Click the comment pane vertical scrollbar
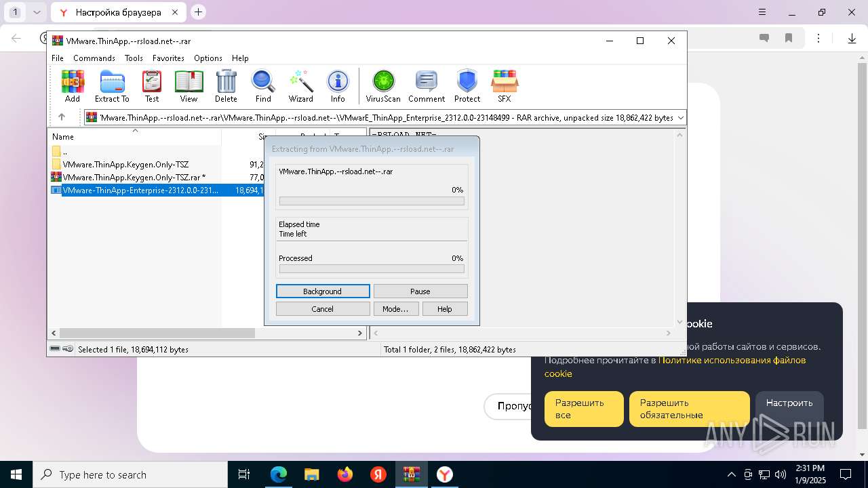868x488 pixels. point(679,228)
